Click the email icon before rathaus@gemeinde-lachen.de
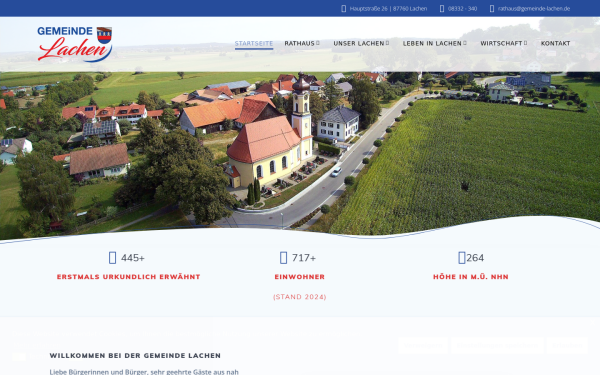The width and height of the screenshot is (600, 375). coord(492,8)
